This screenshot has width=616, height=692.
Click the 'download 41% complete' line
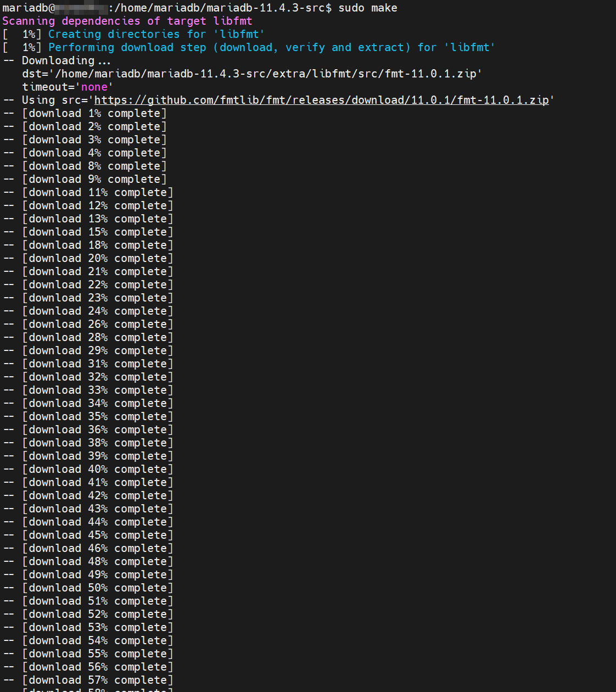coord(88,483)
